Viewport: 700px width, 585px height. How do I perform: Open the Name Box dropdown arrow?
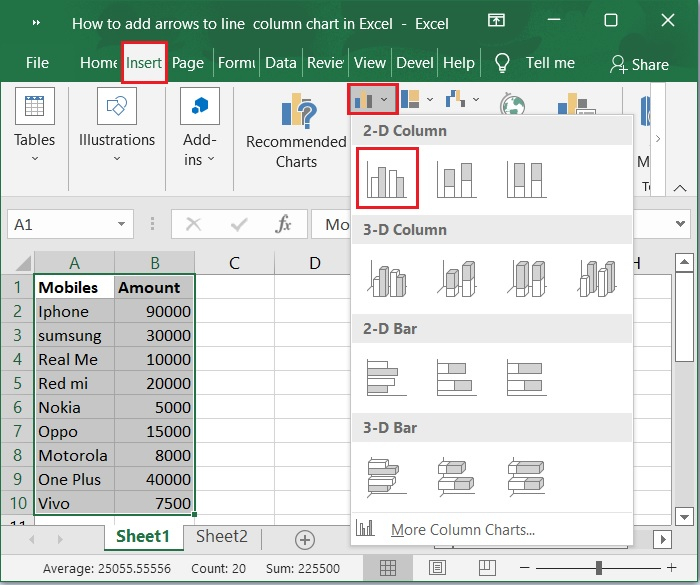tap(123, 225)
